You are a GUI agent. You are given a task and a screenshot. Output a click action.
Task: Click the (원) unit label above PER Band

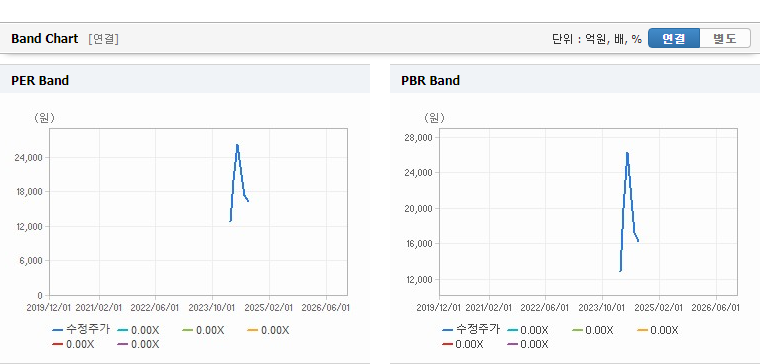click(44, 118)
